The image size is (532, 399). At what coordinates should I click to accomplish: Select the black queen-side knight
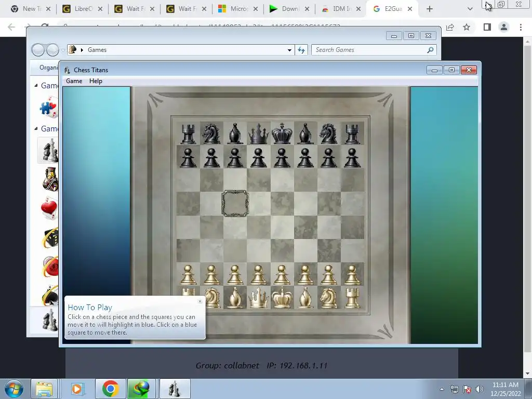(211, 134)
